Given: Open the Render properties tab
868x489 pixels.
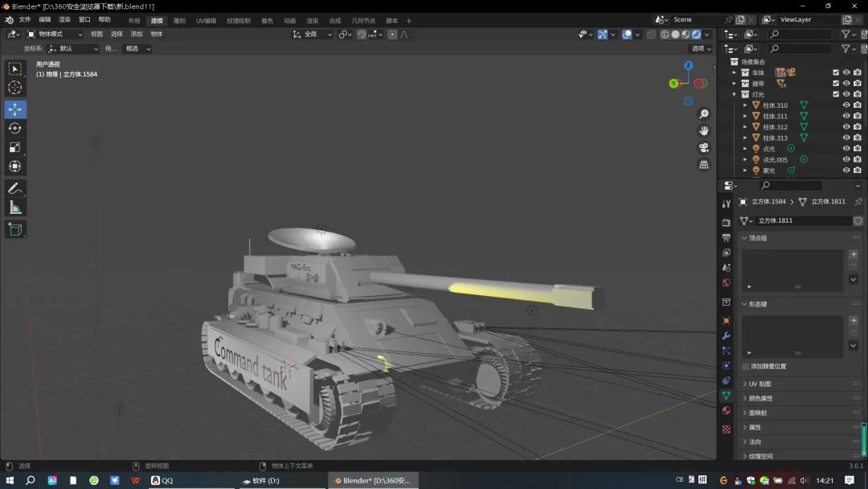Looking at the screenshot, I should pyautogui.click(x=727, y=223).
